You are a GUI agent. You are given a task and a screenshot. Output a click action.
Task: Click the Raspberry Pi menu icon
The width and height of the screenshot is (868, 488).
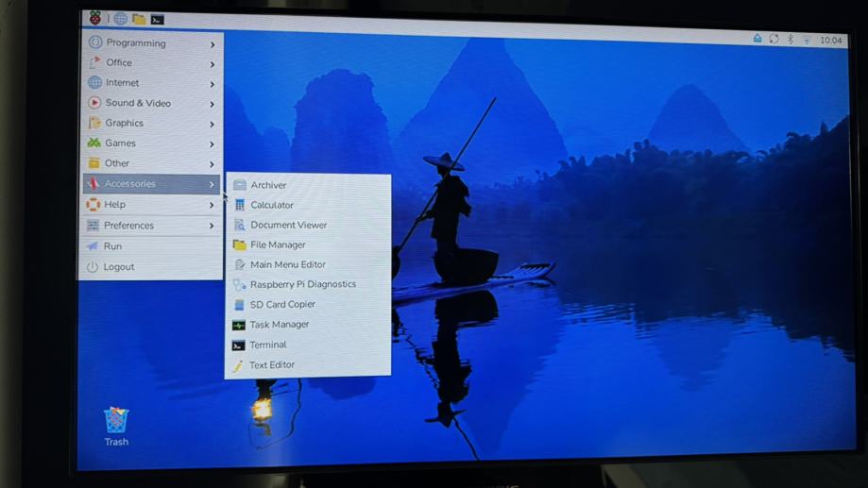click(x=95, y=18)
